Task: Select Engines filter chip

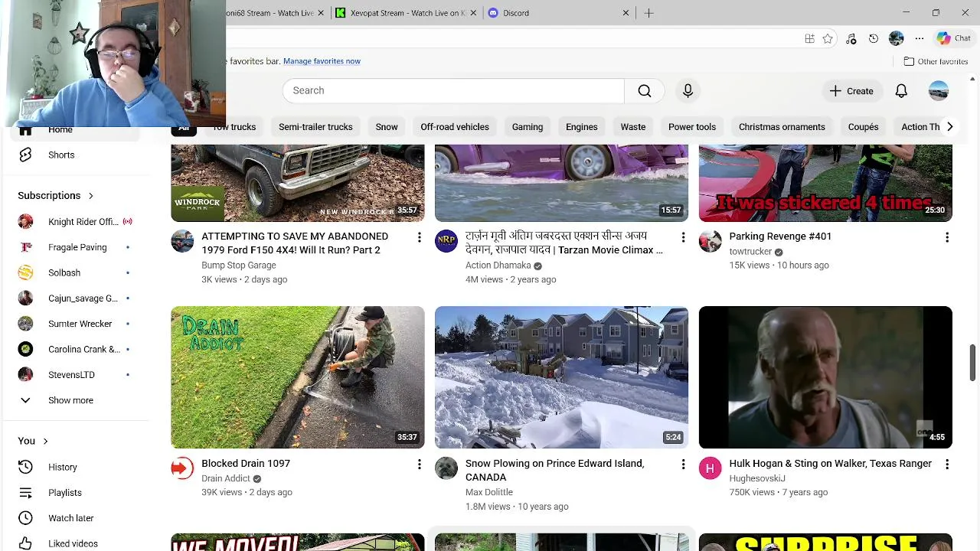Action: click(x=582, y=127)
